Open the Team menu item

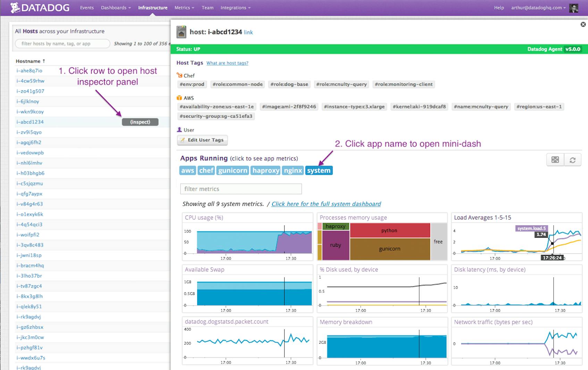point(208,7)
